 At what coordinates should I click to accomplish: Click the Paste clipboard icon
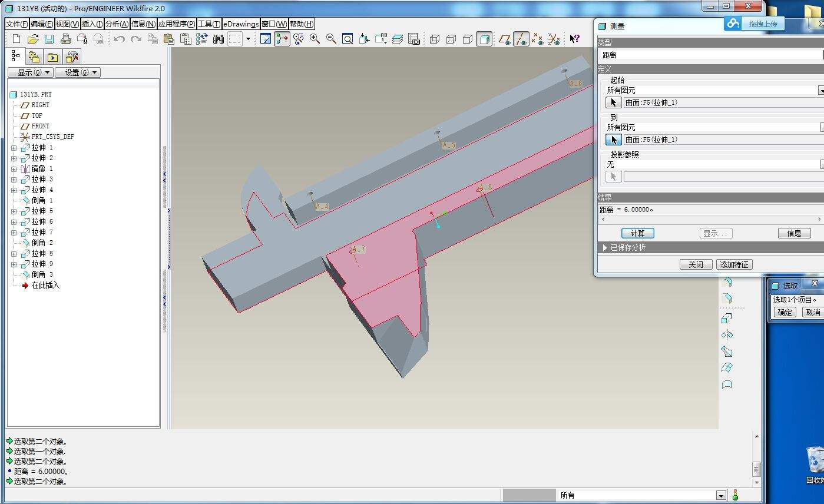coord(169,39)
